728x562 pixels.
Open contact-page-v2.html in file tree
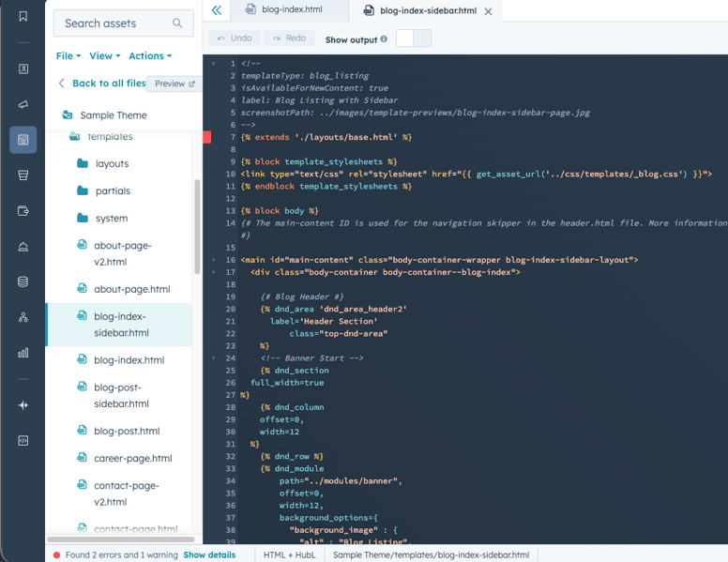click(x=120, y=494)
